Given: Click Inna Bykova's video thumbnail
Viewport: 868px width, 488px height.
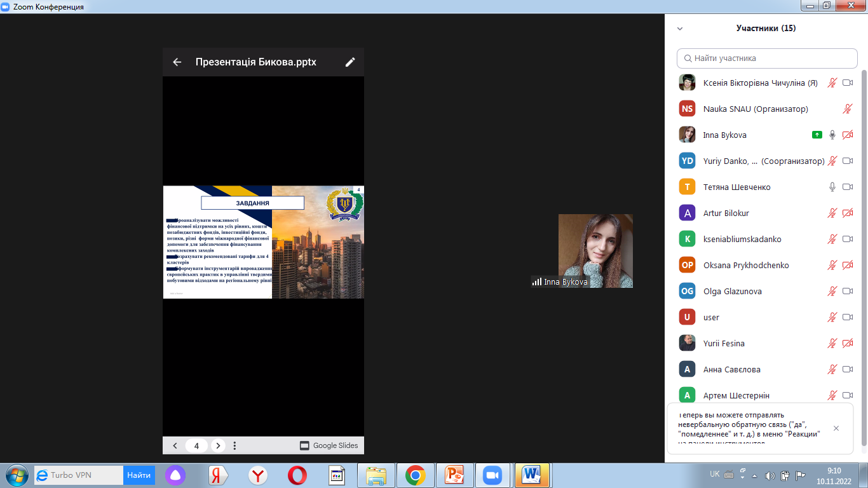Looking at the screenshot, I should click(595, 250).
